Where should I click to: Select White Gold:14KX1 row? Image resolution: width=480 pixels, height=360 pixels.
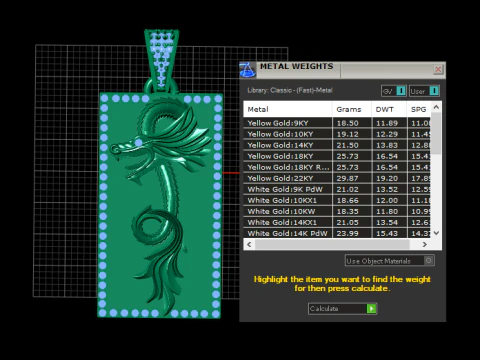[x=337, y=222]
